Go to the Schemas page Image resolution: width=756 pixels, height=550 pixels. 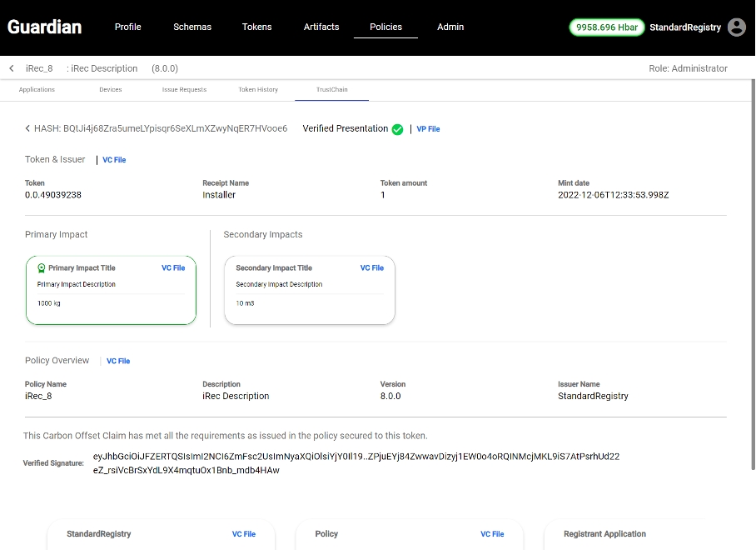[192, 27]
